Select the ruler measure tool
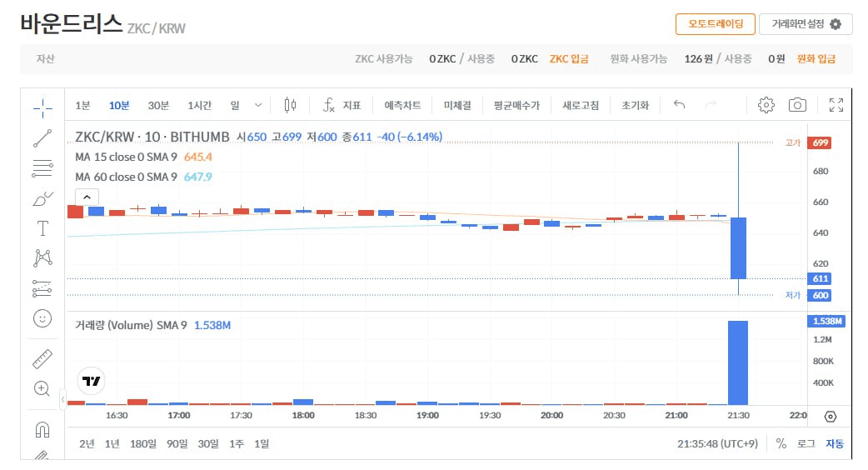 [42, 358]
